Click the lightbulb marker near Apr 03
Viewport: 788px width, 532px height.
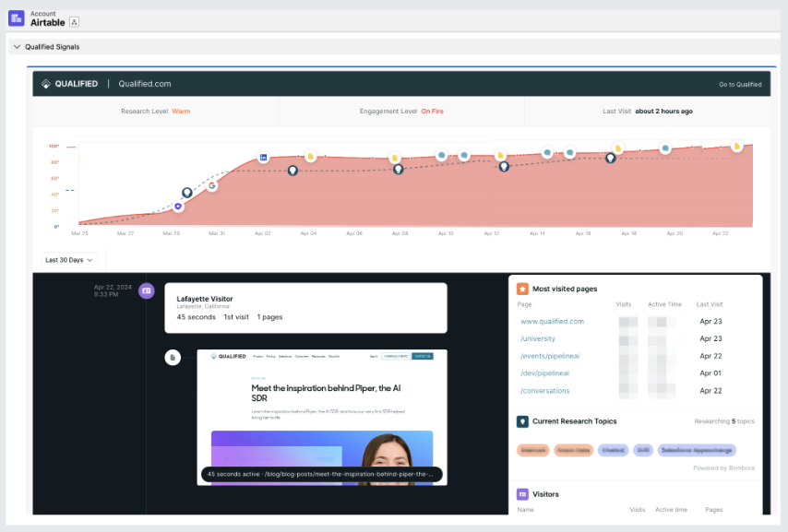coord(293,171)
